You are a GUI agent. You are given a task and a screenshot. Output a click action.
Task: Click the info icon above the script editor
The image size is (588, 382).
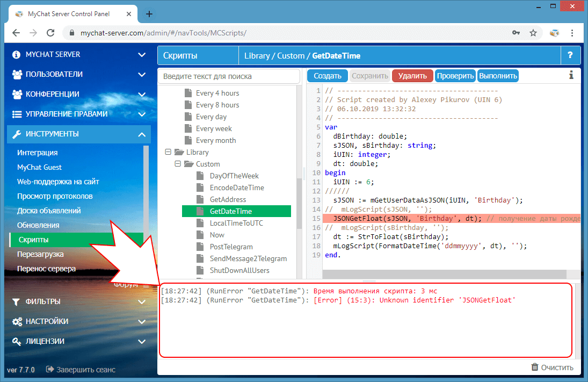[x=571, y=76]
